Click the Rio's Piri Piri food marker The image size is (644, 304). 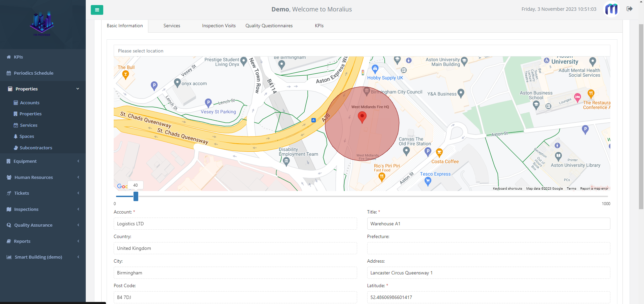click(382, 177)
